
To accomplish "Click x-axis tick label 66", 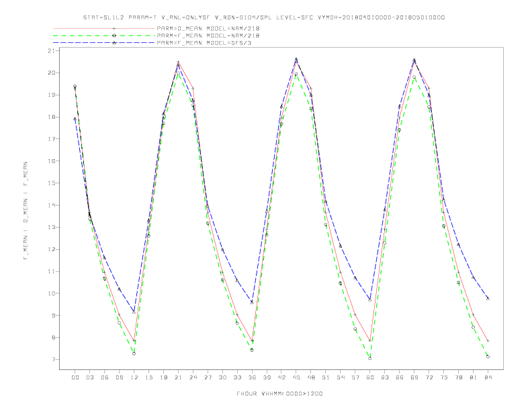I will click(400, 377).
